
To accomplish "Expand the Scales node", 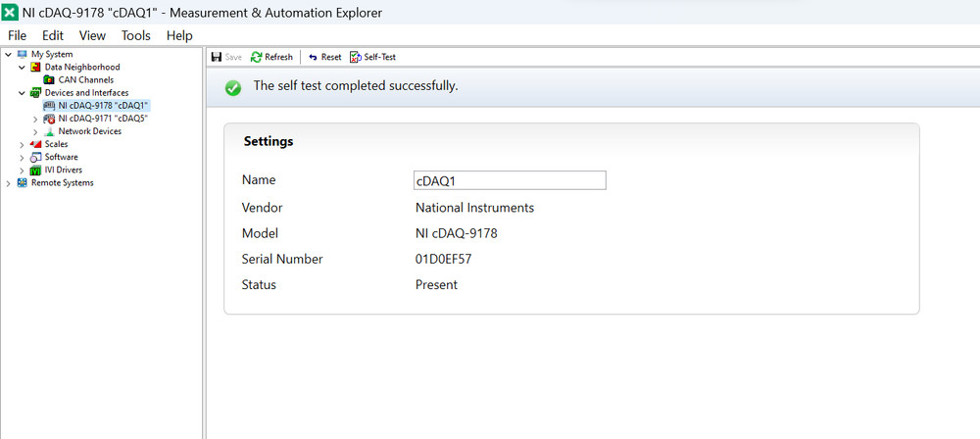I will coord(22,144).
